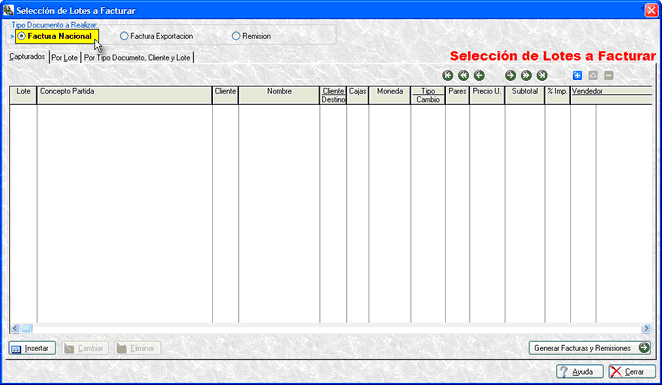Go to next record arrow icon

coord(510,76)
